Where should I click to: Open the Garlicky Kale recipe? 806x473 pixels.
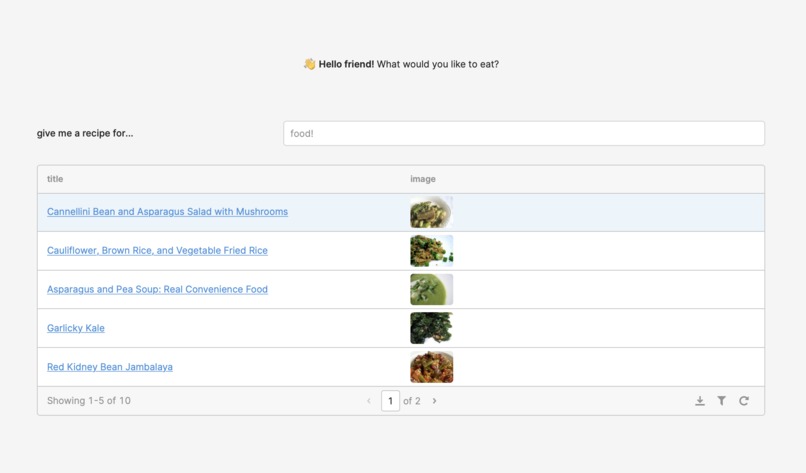coord(76,328)
